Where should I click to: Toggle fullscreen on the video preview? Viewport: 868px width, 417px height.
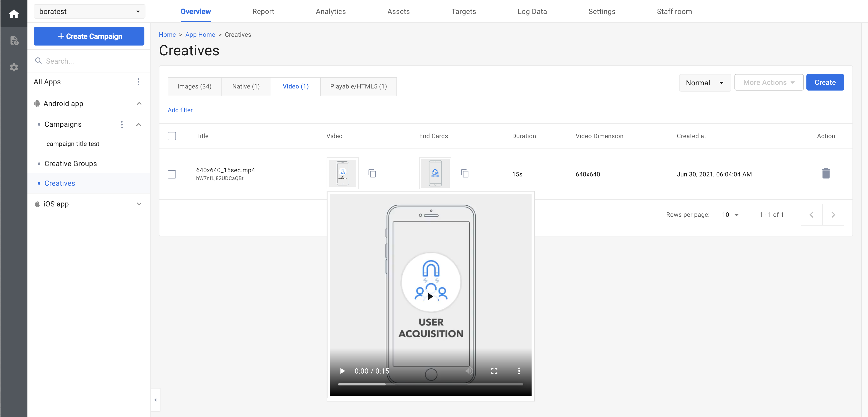pyautogui.click(x=494, y=371)
